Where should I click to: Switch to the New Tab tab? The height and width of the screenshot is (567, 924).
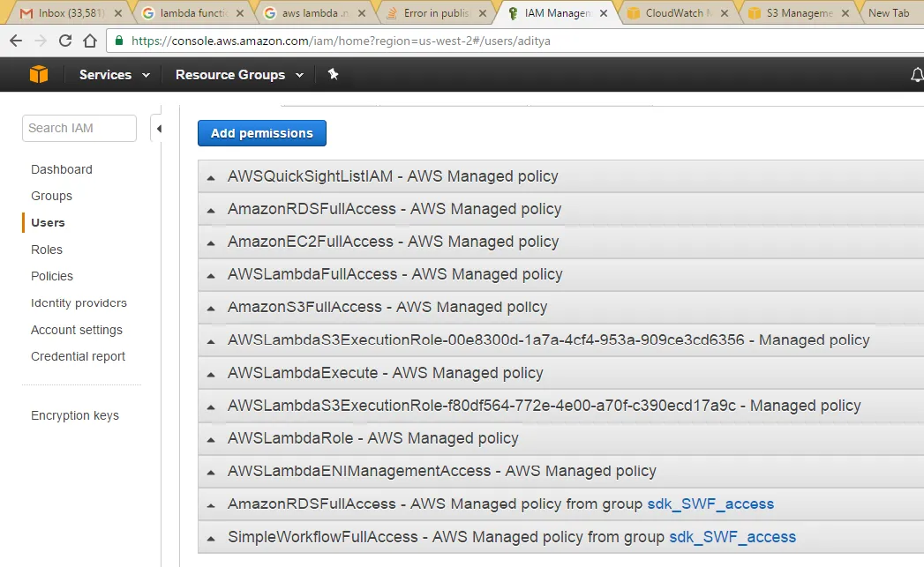(889, 13)
